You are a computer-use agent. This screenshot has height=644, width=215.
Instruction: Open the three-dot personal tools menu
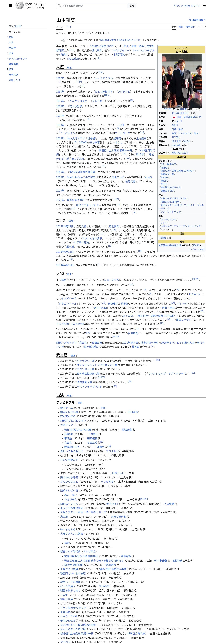click(204, 6)
